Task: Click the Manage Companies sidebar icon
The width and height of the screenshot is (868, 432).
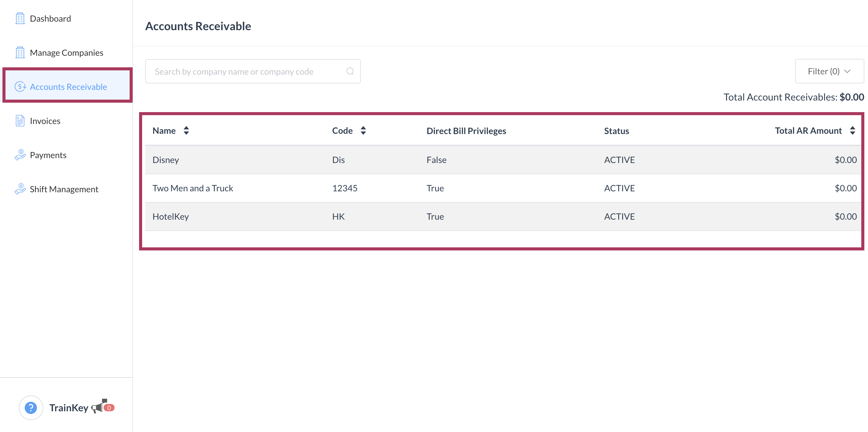Action: 20,52
